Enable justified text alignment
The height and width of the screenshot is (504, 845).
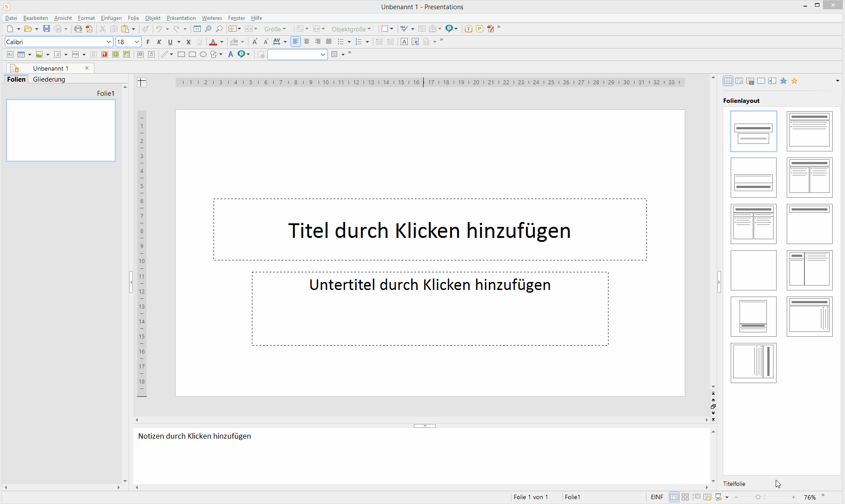[x=329, y=41]
